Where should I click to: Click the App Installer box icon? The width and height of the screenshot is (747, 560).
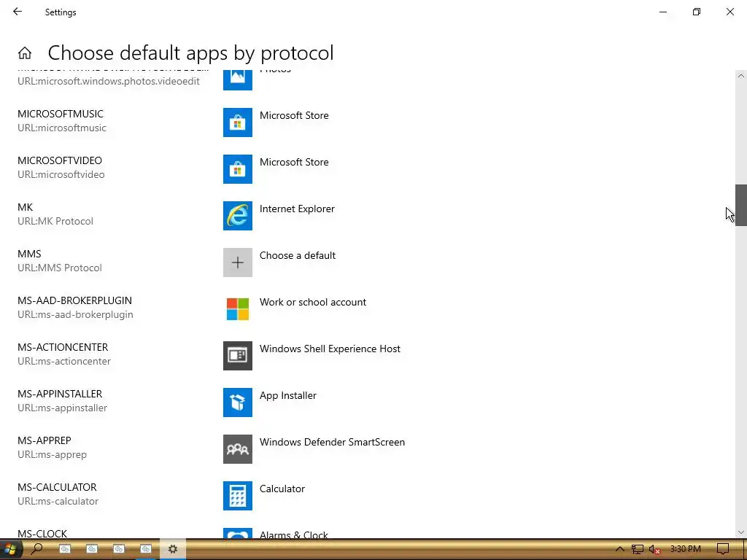(x=238, y=402)
